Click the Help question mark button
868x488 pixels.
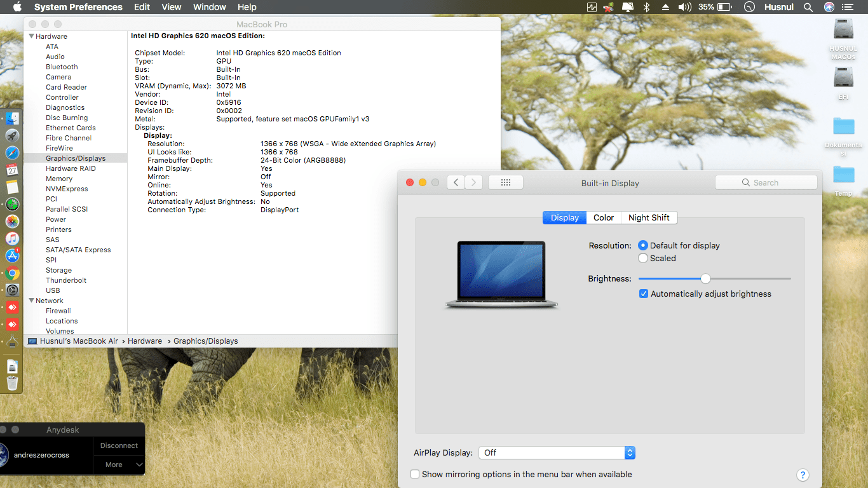tap(803, 475)
